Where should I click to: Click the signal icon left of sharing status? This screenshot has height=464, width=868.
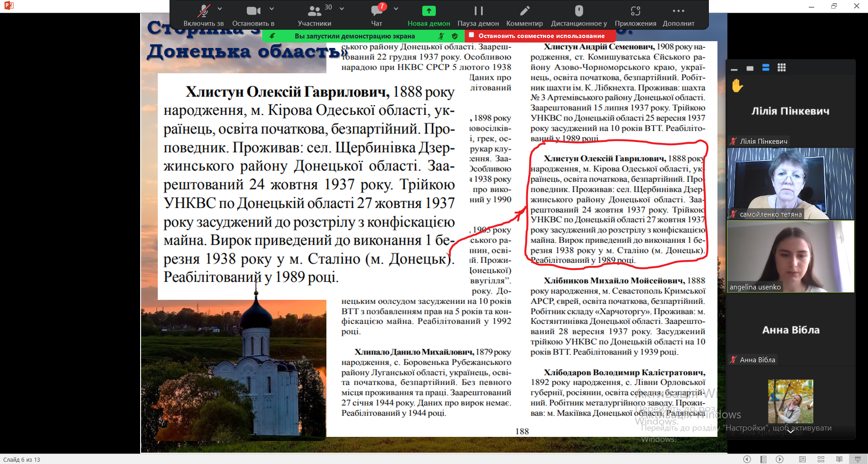pos(272,36)
